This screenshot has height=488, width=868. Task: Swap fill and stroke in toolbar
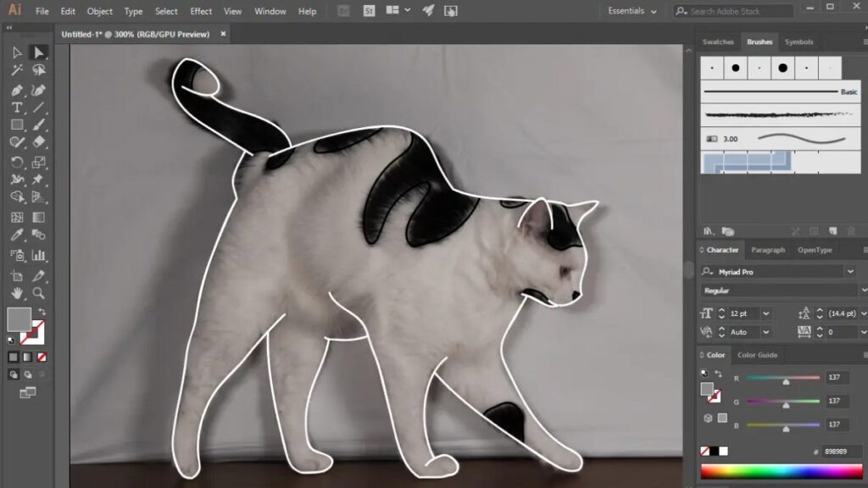[42, 312]
